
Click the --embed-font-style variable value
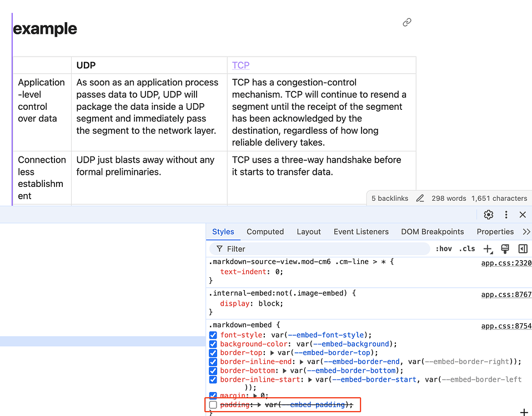(325, 335)
